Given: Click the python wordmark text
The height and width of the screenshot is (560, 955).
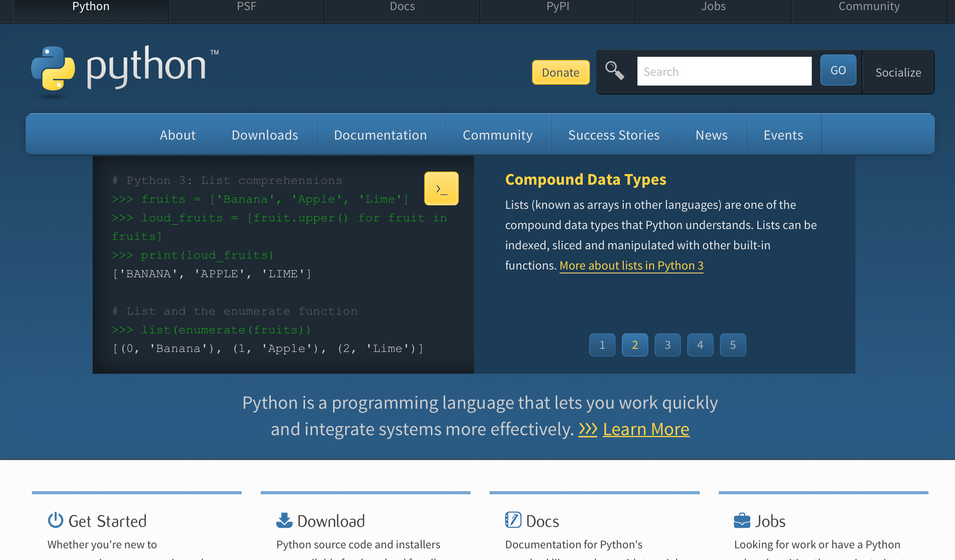Looking at the screenshot, I should (x=146, y=67).
